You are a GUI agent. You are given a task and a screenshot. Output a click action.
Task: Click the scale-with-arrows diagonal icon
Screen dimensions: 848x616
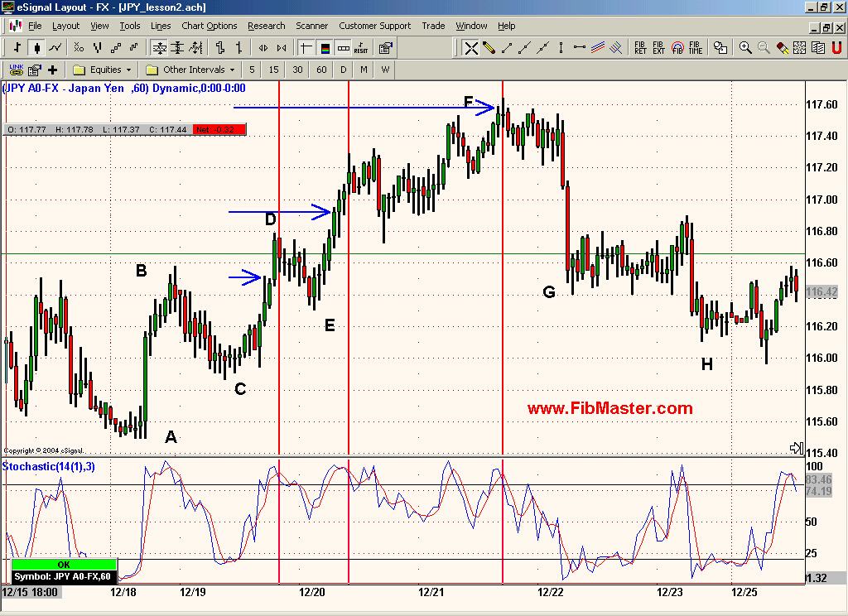coord(195,48)
